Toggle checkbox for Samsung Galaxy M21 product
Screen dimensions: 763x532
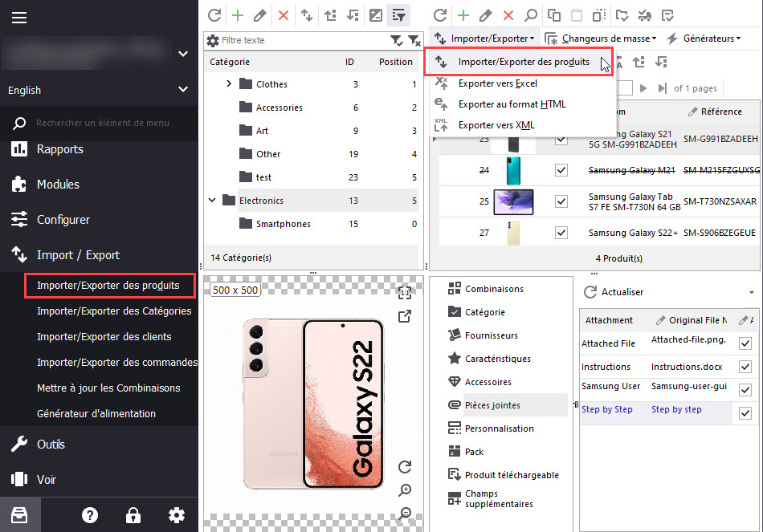coord(561,170)
